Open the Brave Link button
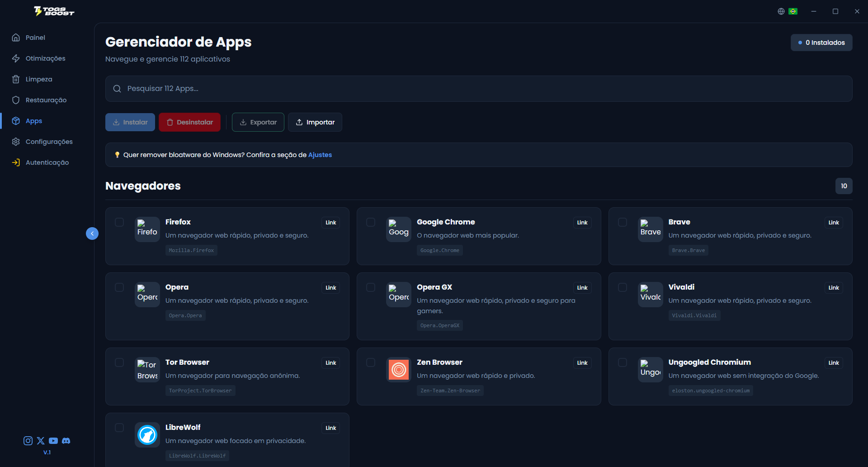This screenshot has width=868, height=467. pyautogui.click(x=834, y=223)
